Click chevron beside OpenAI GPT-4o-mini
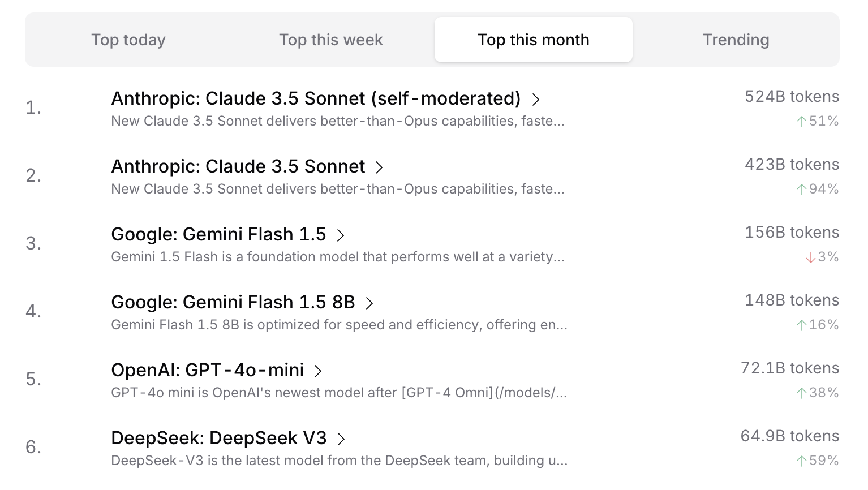 [x=318, y=371]
